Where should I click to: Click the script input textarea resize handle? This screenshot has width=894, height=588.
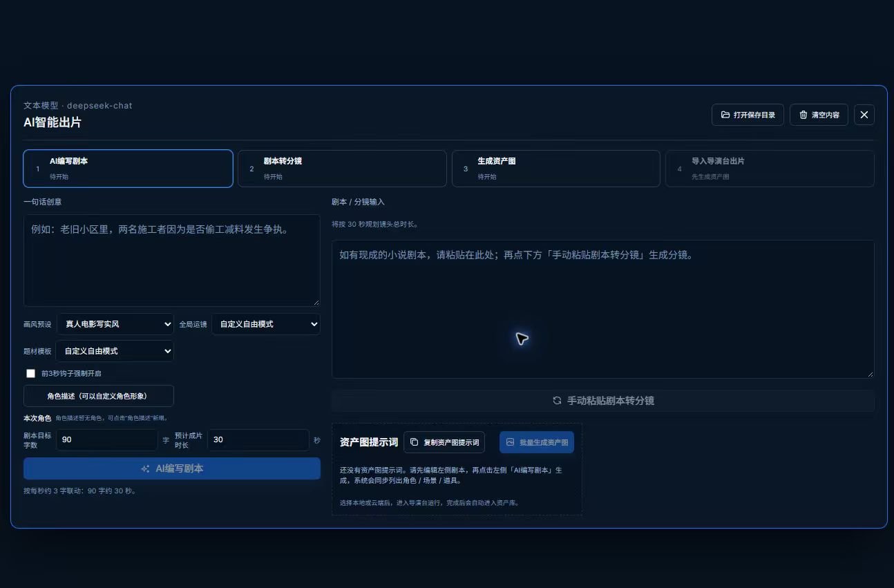(x=871, y=374)
